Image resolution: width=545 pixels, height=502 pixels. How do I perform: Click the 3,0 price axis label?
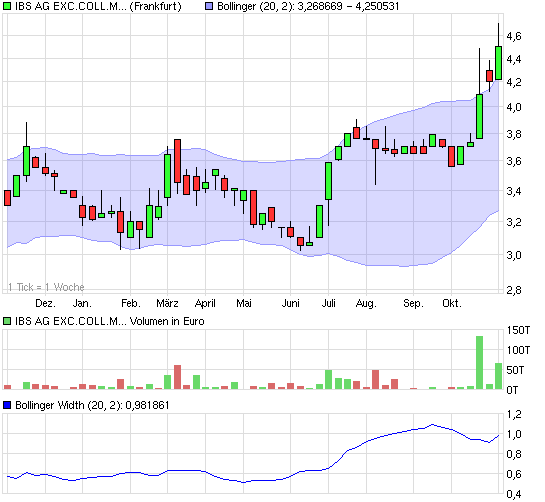tap(514, 255)
